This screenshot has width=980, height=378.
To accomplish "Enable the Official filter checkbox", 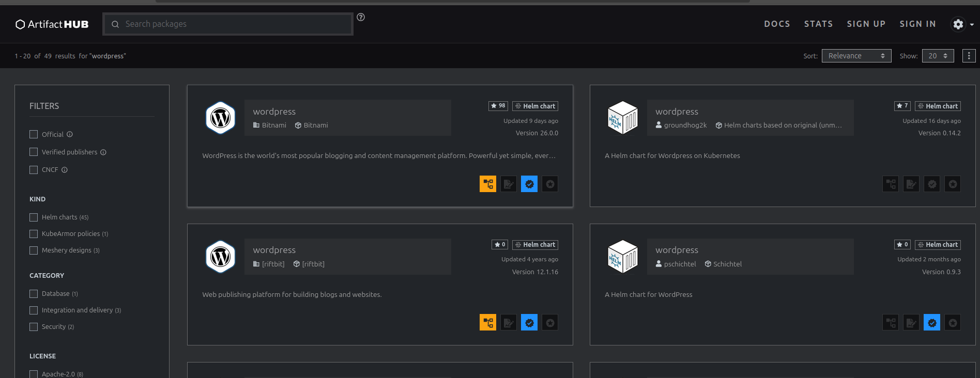I will pyautogui.click(x=34, y=134).
